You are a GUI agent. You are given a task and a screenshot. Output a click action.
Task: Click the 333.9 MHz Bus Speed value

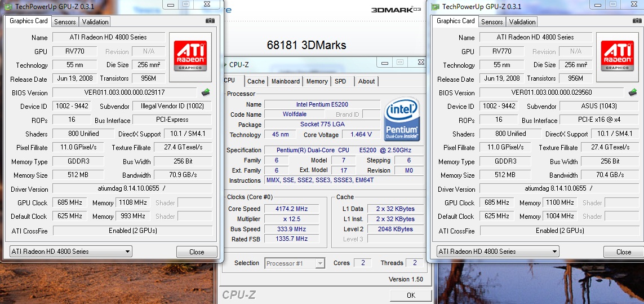coord(292,229)
